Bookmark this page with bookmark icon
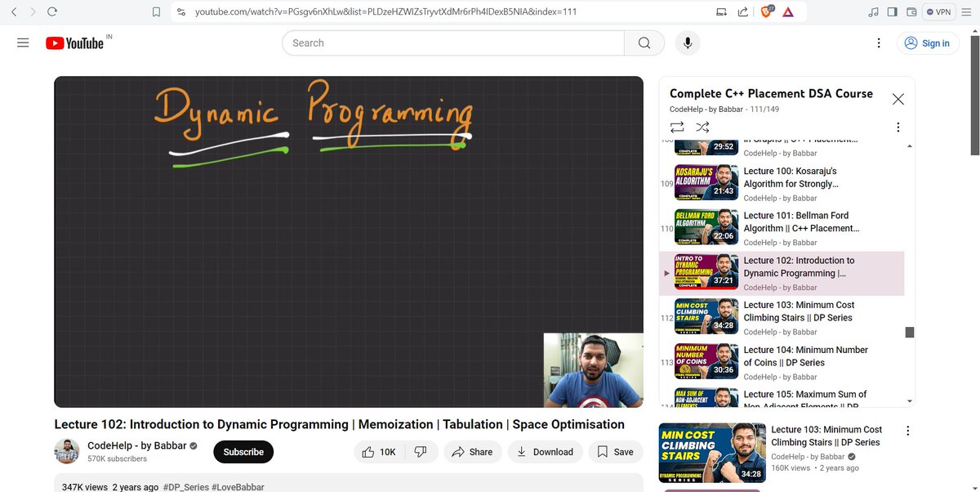Viewport: 980px width, 492px height. tap(157, 12)
